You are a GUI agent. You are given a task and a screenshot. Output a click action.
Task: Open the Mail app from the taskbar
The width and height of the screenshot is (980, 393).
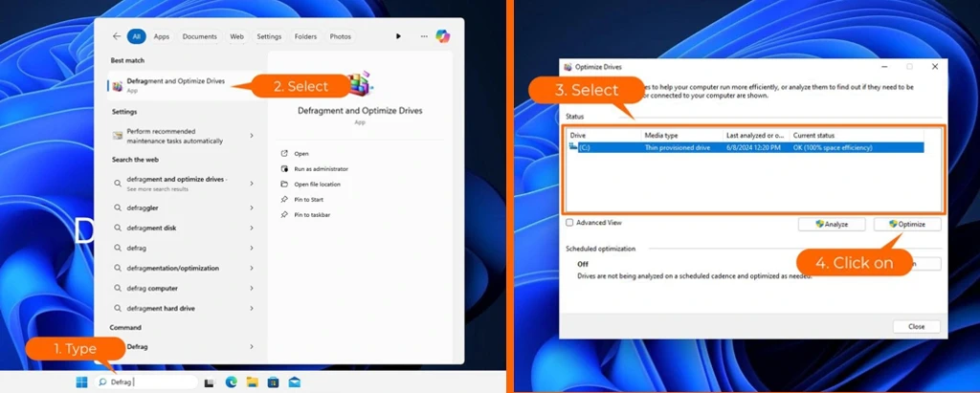295,382
